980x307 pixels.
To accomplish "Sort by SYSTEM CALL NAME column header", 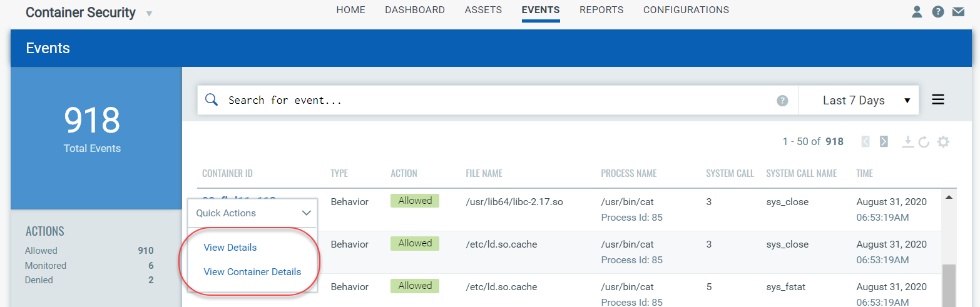I will click(801, 173).
